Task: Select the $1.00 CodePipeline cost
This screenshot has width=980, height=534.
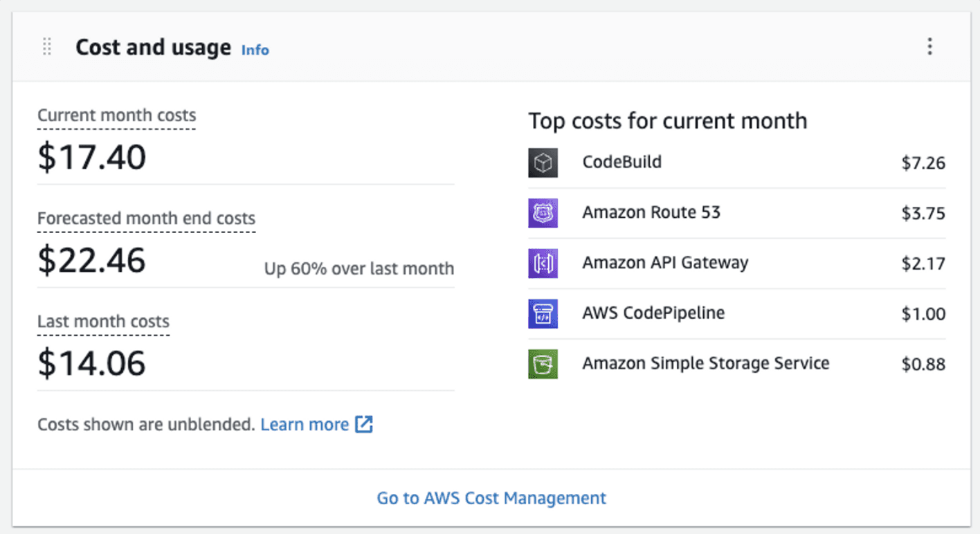Action: (x=923, y=314)
